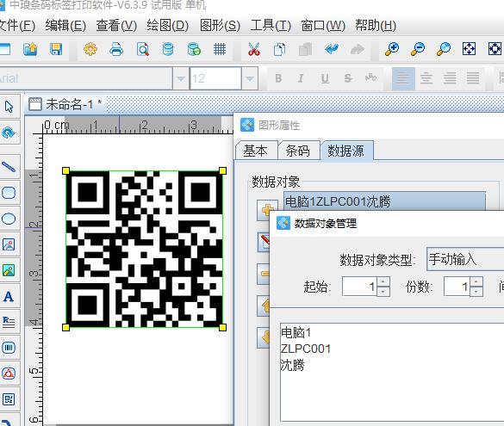Open the 图形(S) menu
The height and width of the screenshot is (426, 504).
click(x=220, y=25)
